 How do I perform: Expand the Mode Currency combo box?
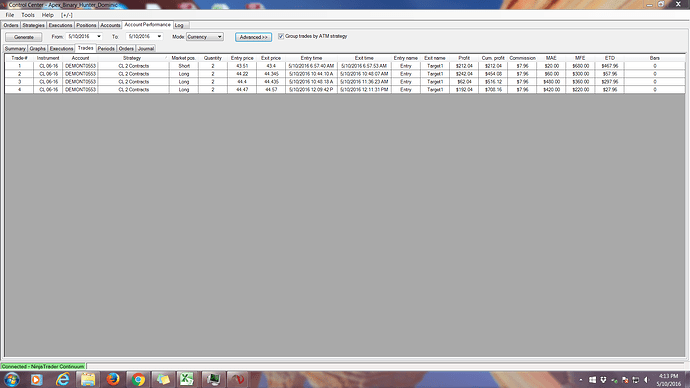[x=205, y=37]
